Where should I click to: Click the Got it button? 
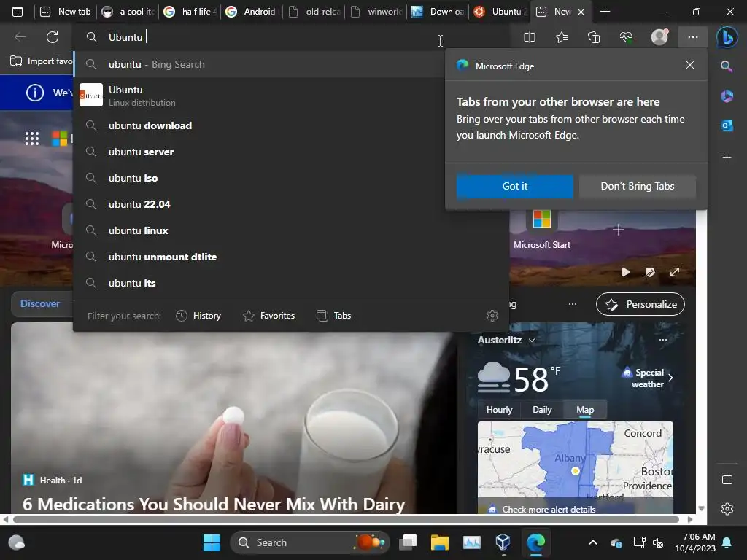pyautogui.click(x=514, y=186)
